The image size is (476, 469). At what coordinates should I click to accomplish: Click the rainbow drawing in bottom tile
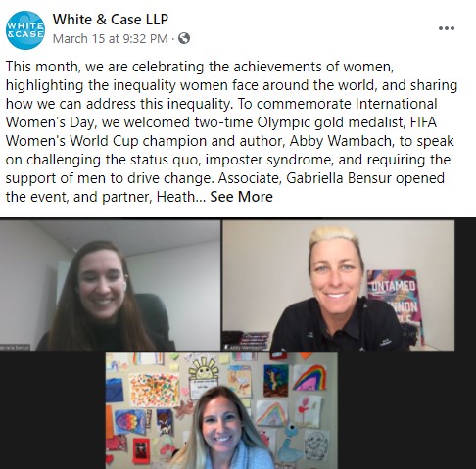point(309,378)
